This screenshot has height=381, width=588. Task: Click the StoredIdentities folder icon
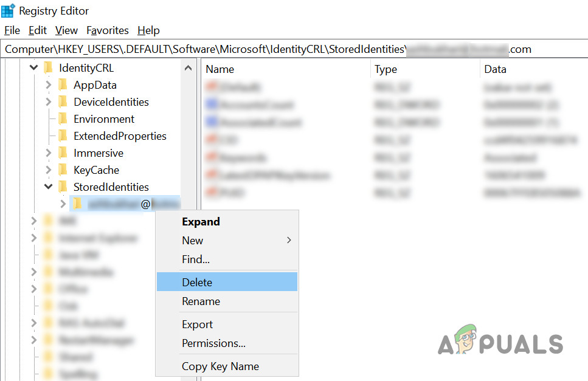click(x=63, y=187)
